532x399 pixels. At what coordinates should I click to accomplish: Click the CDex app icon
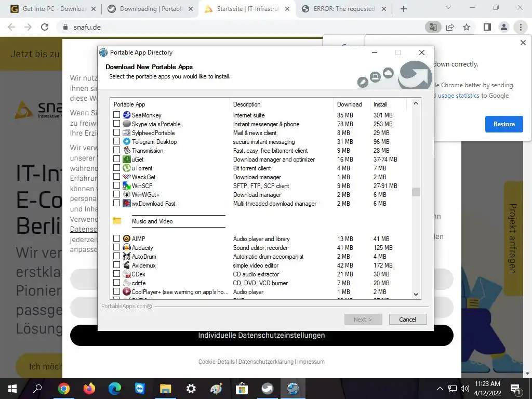[127, 274]
